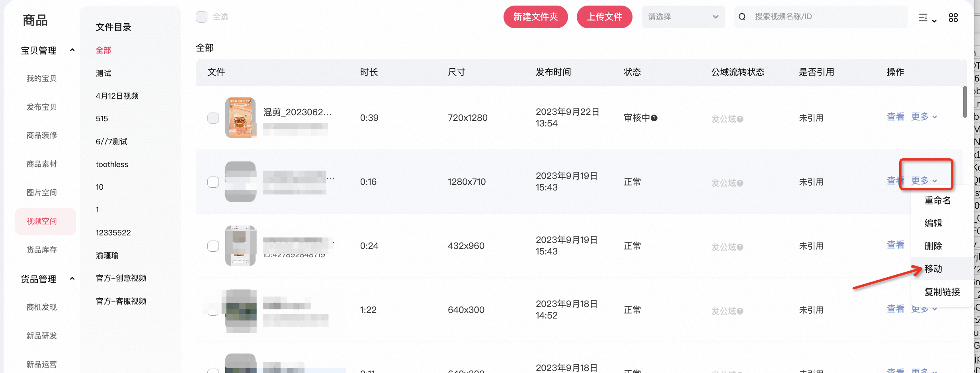
Task: Click the search magnifier icon
Action: 742,17
